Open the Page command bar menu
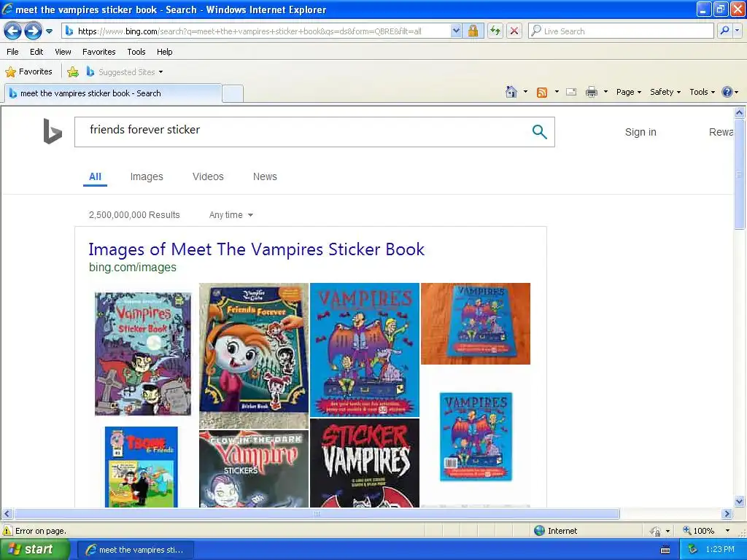The height and width of the screenshot is (560, 747). tap(628, 92)
